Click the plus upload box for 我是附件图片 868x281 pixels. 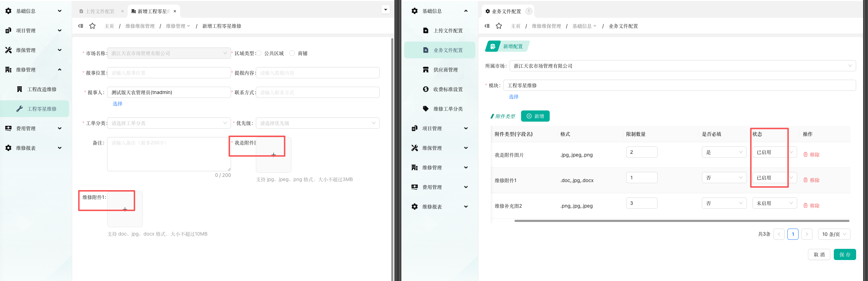(274, 155)
